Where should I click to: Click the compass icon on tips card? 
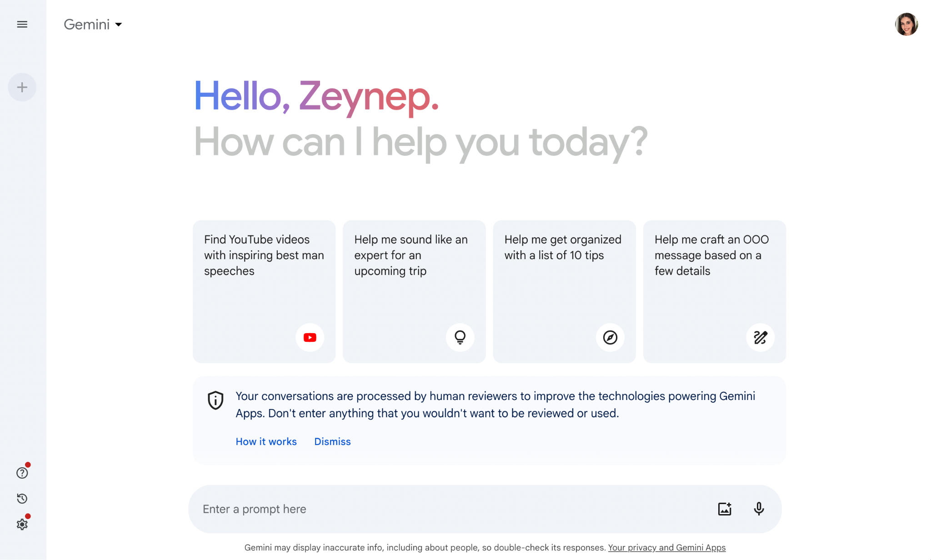610,337
